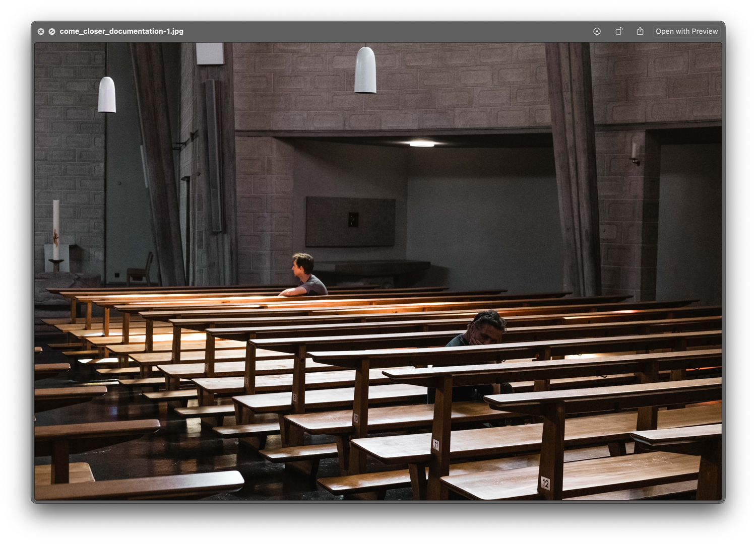Click the left white pendant lamp
This screenshot has width=756, height=544.
pos(107,96)
